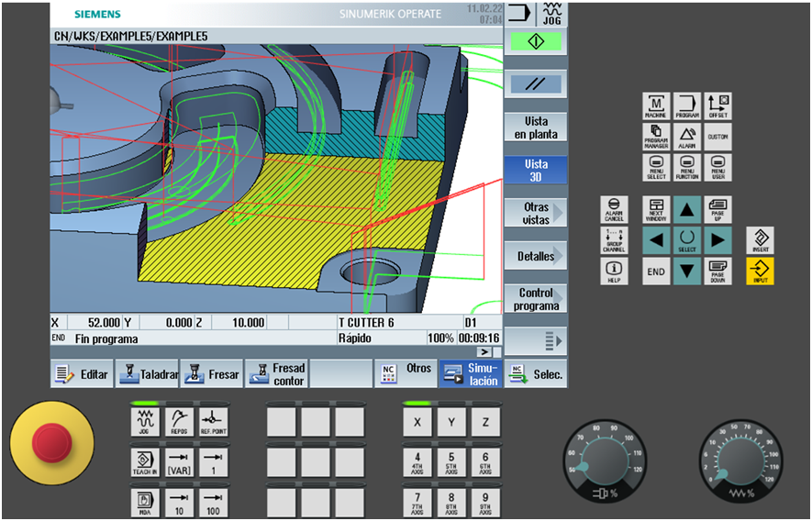Select the Y axis key
Screen dimensions: 812x521
451,422
